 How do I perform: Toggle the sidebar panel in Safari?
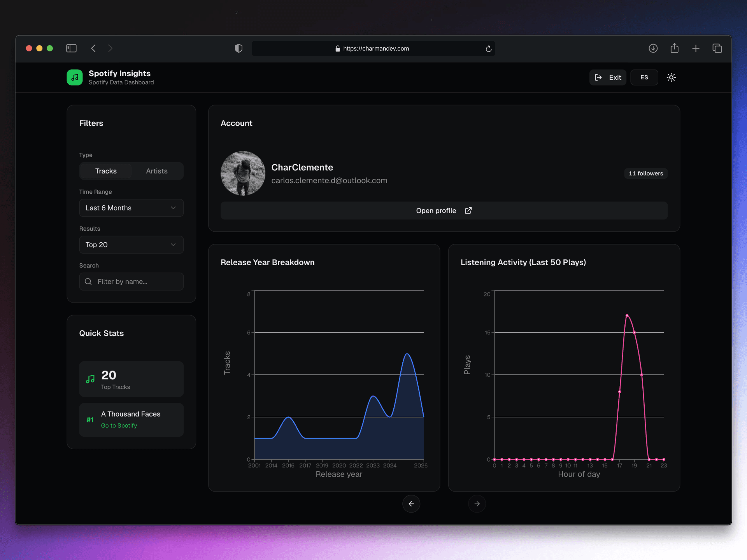coord(71,48)
